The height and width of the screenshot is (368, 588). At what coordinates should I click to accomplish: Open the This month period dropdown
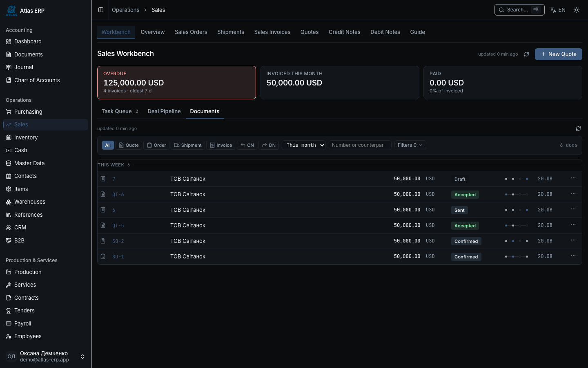[304, 145]
